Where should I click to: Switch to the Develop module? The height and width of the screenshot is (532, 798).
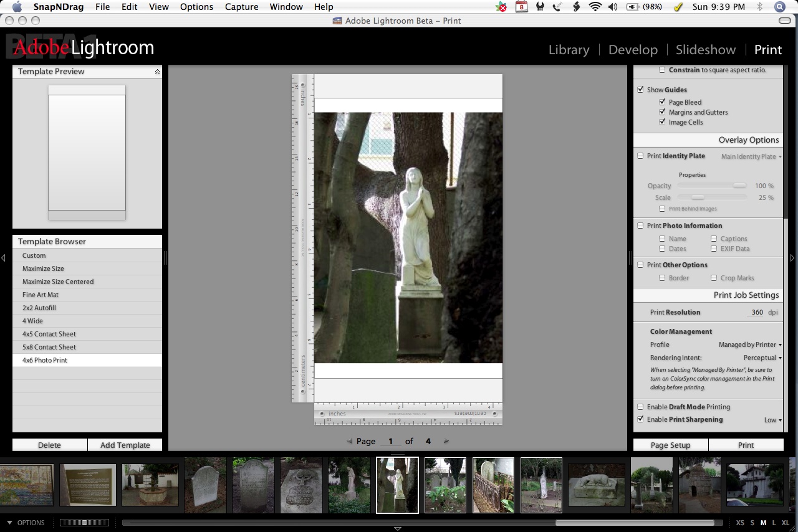(x=633, y=50)
